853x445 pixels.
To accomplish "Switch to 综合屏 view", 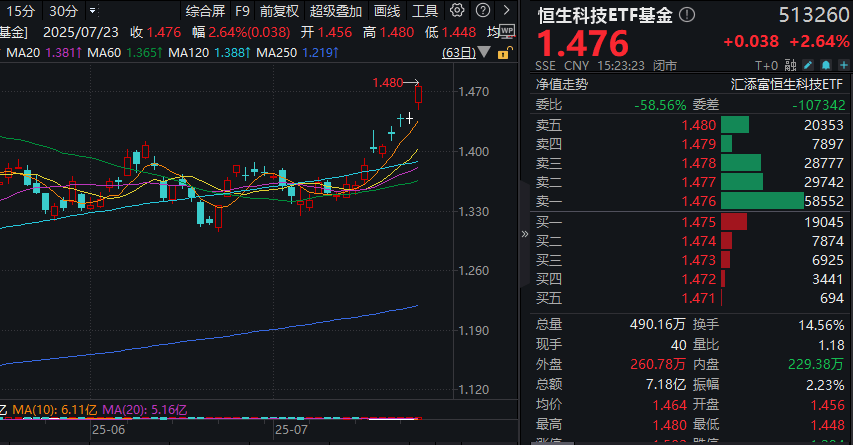I will (x=205, y=11).
